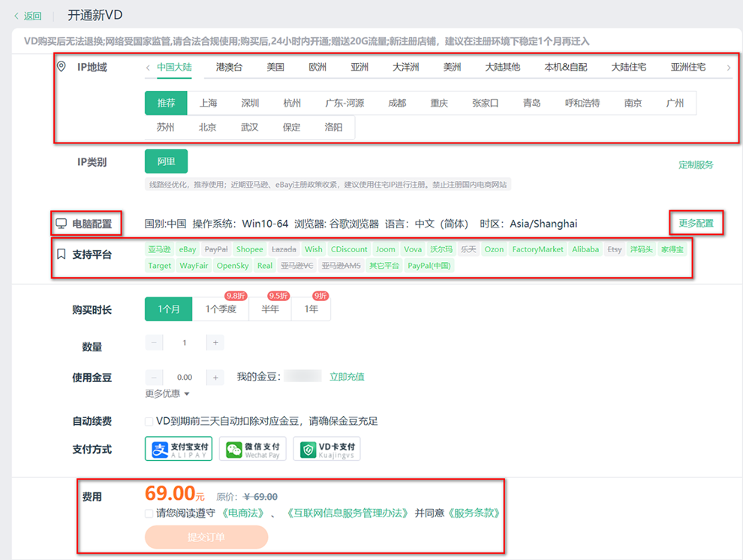
Task: Increase 使用金豆 amount with the plus button
Action: (215, 378)
